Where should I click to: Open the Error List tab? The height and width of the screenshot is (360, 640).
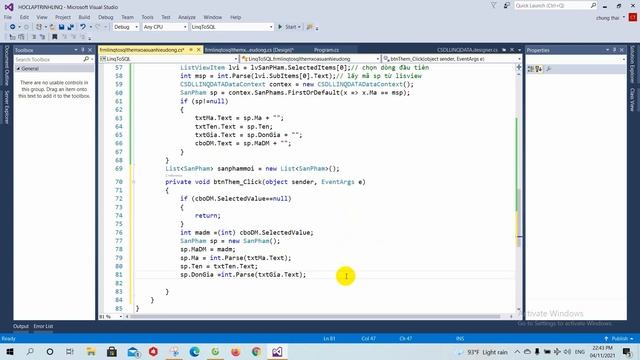pos(43,326)
